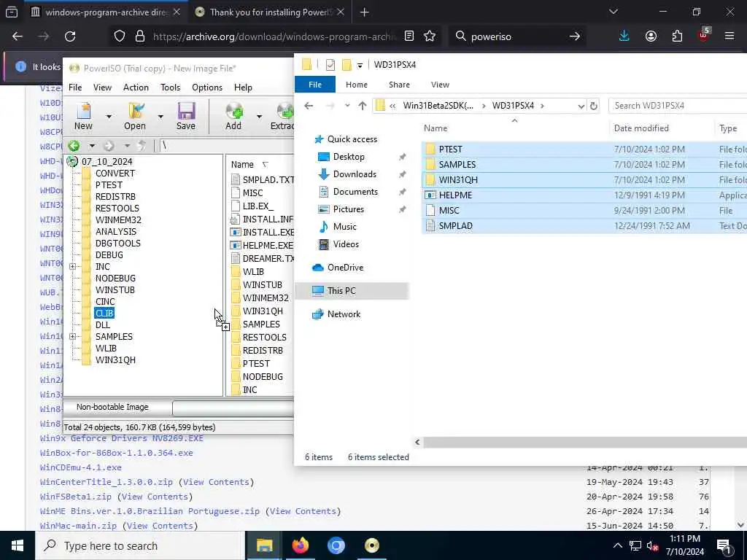Open the Open button dropdown arrow
The image size is (747, 560).
160,116
